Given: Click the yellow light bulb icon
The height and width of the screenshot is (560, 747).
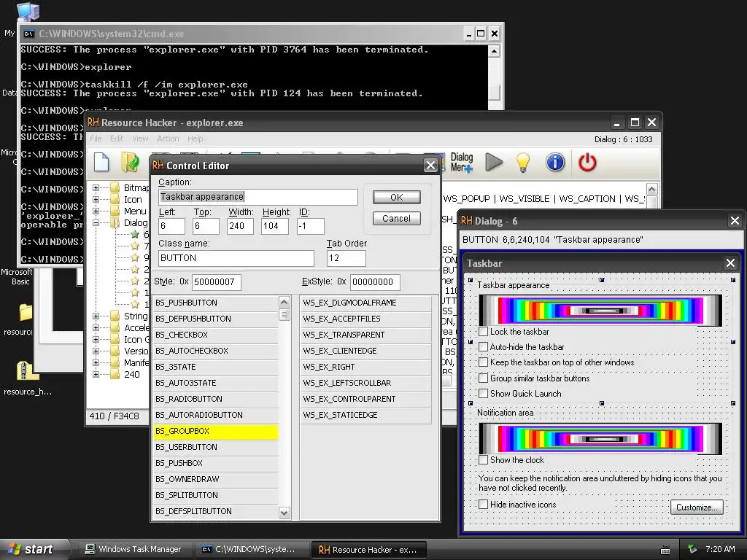Looking at the screenshot, I should tap(523, 163).
